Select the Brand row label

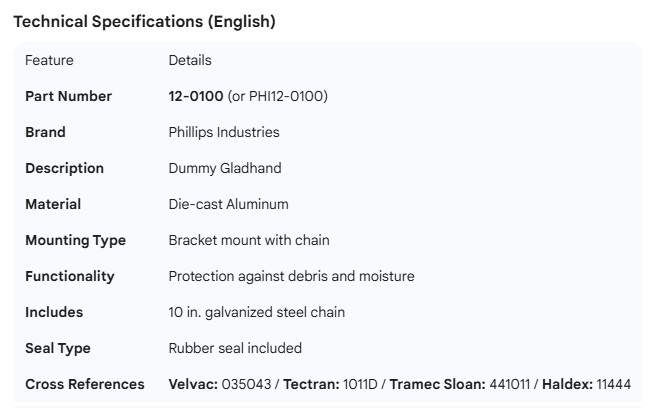pos(45,132)
